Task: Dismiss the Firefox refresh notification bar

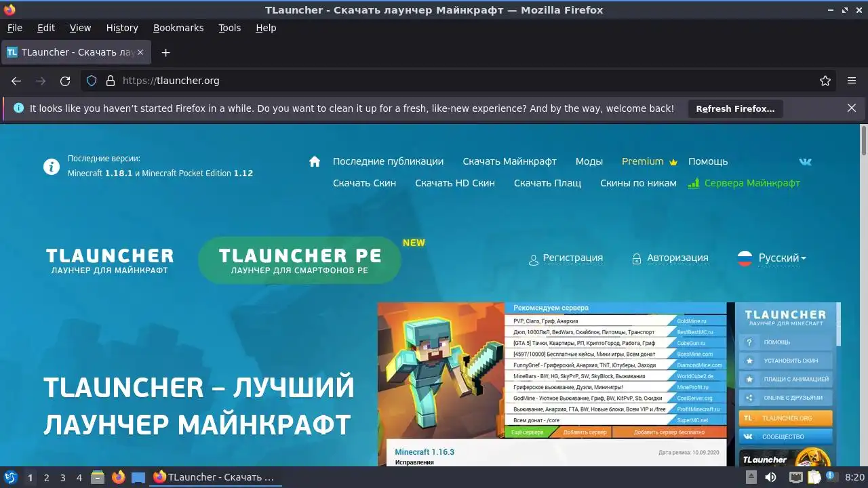Action: [x=852, y=108]
